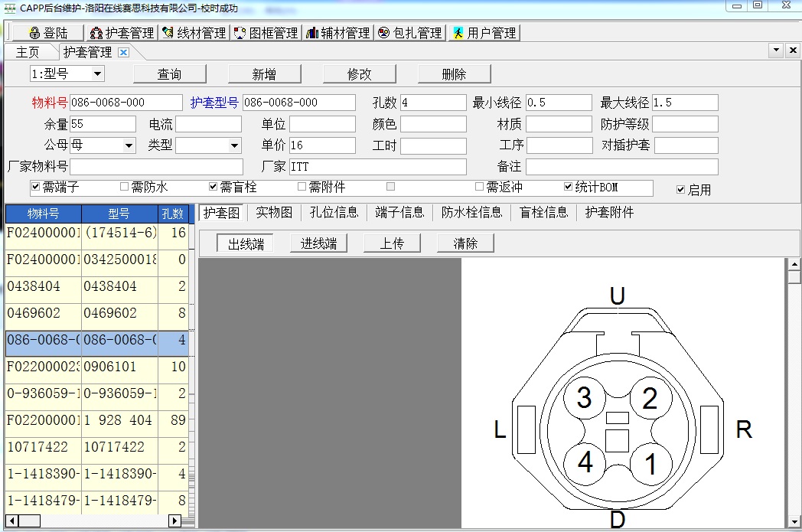Click the 护套管理 toolbar icon
The height and width of the screenshot is (532, 802).
pos(96,33)
